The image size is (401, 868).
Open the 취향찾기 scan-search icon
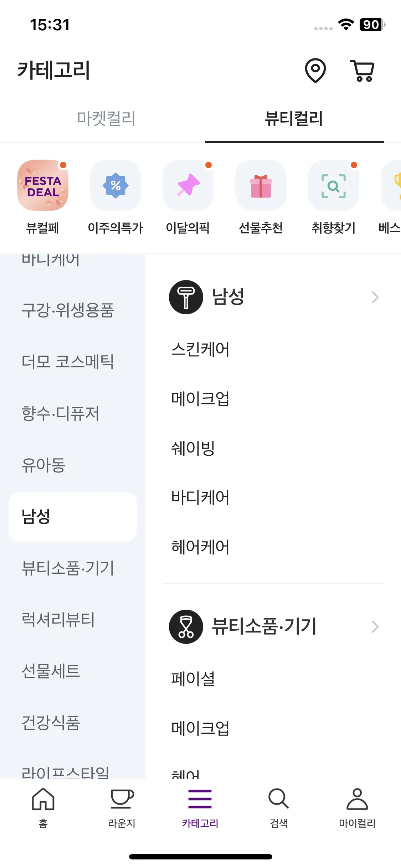coord(334,185)
